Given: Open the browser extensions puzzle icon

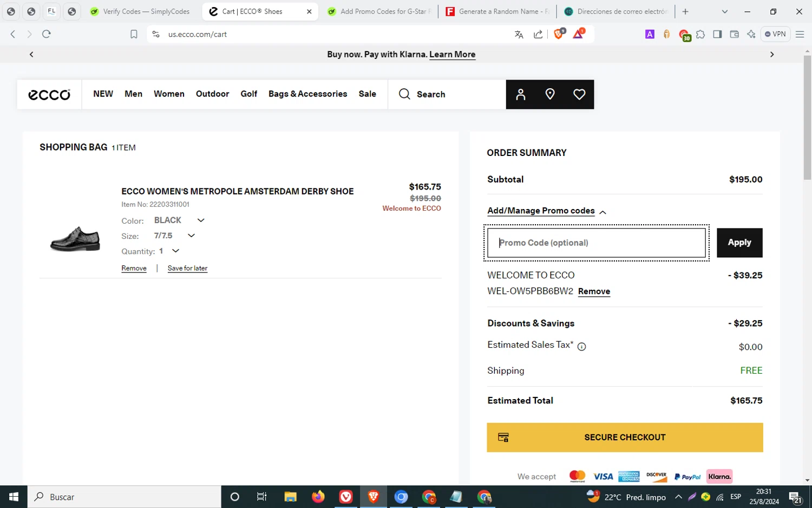Looking at the screenshot, I should click(700, 34).
